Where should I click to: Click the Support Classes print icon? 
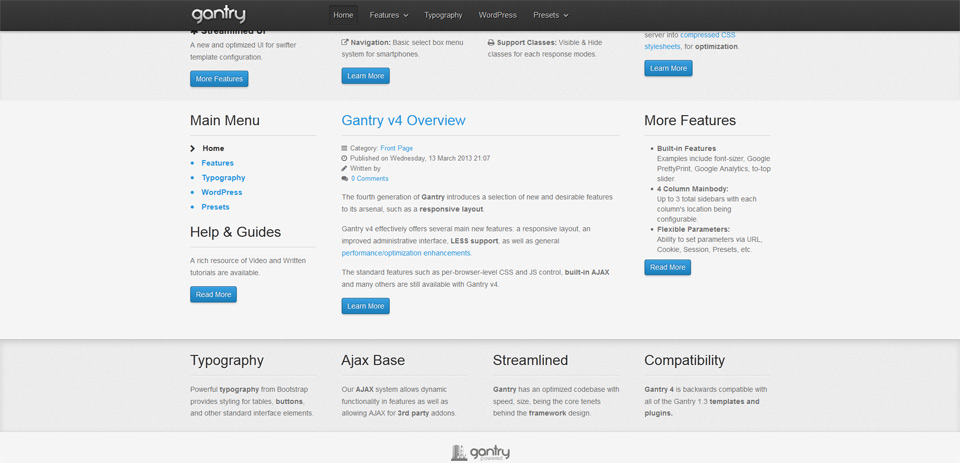coord(491,43)
